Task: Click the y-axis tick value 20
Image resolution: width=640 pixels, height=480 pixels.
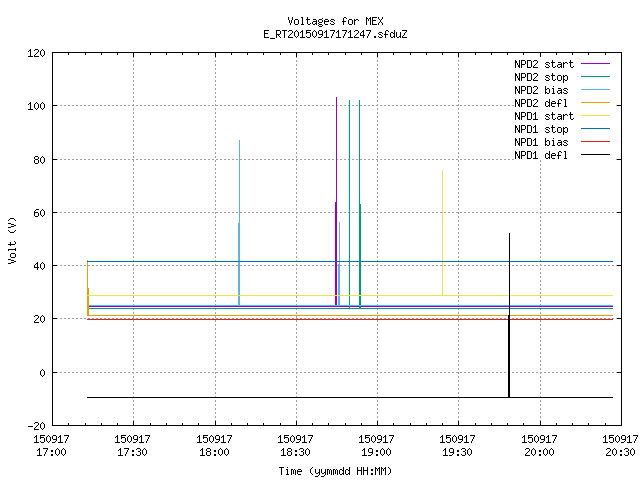Action: pos(39,319)
